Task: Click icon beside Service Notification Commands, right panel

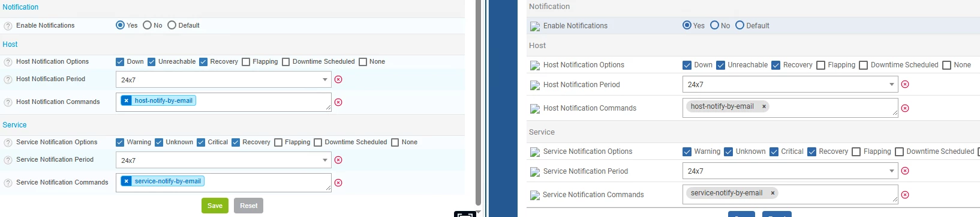Action: (x=535, y=195)
